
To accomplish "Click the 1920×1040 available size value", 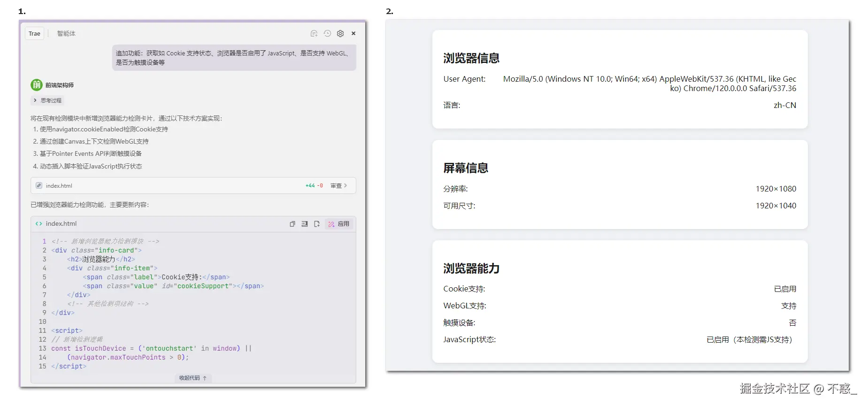I will pyautogui.click(x=776, y=206).
